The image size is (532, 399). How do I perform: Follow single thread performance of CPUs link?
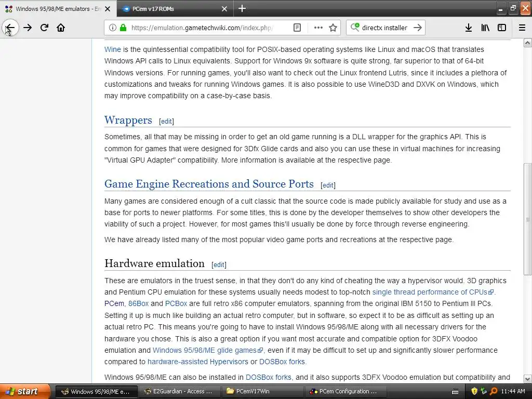coord(433,292)
